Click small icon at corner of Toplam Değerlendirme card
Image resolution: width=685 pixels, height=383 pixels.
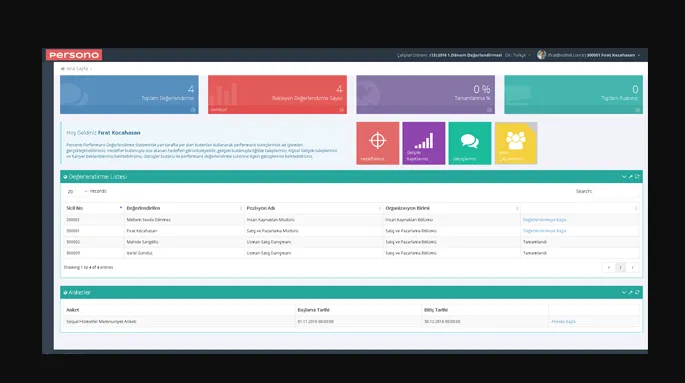[193, 110]
